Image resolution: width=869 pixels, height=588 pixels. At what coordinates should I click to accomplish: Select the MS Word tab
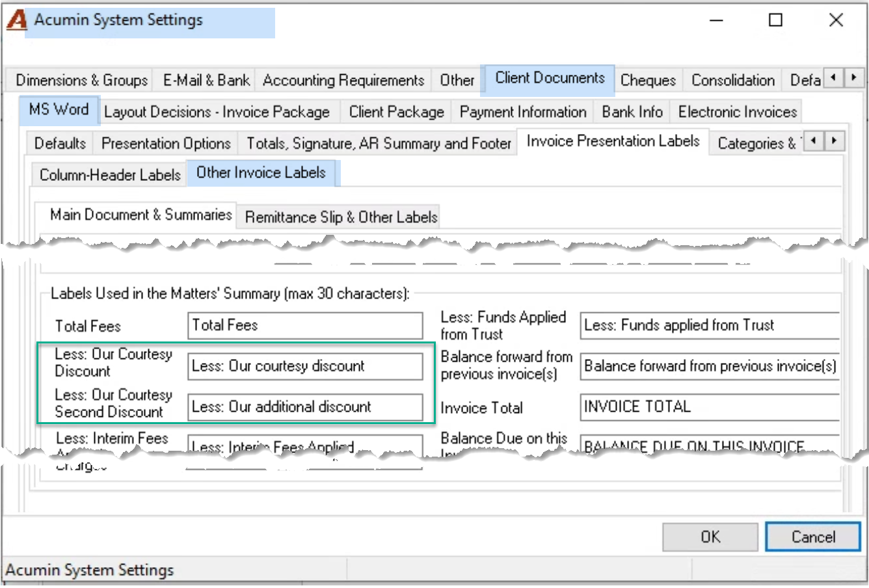click(59, 109)
